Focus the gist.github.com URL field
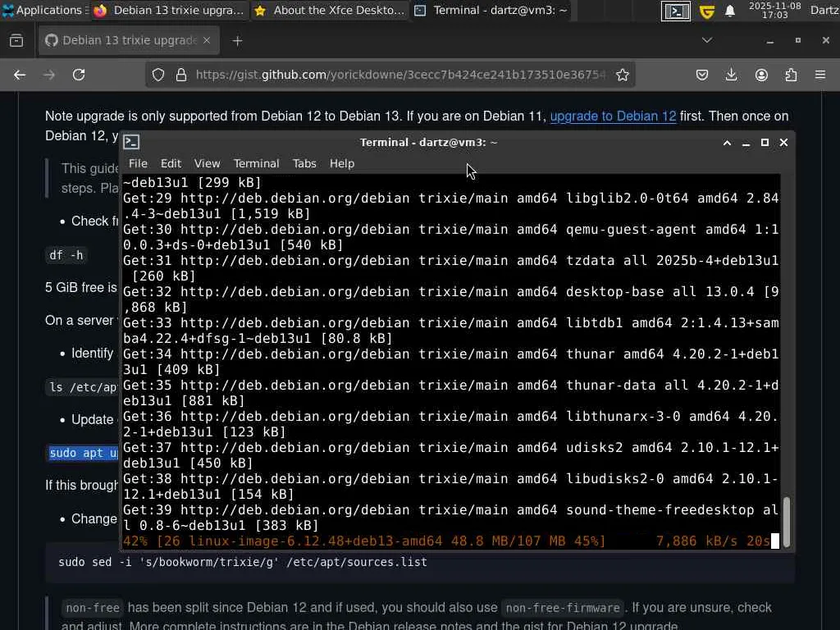Screen dimensions: 840x630 tap(400, 75)
